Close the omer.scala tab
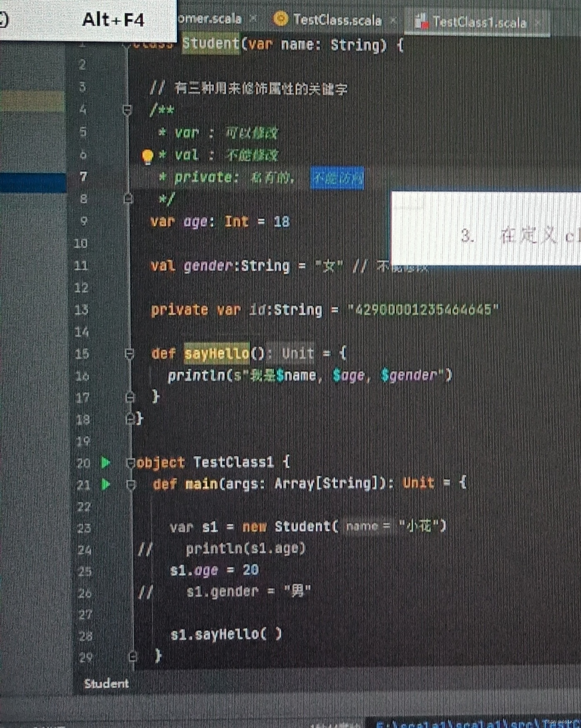The height and width of the screenshot is (728, 581). [253, 18]
